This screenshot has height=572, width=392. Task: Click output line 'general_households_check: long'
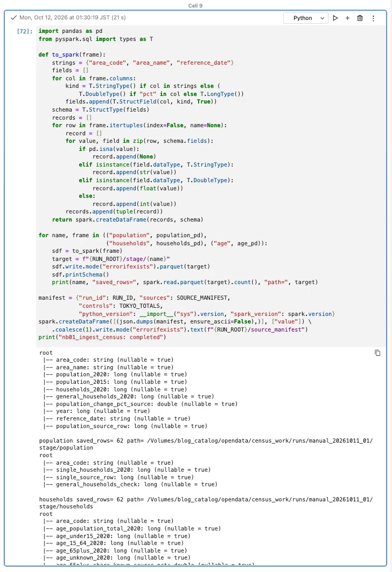[x=130, y=485]
